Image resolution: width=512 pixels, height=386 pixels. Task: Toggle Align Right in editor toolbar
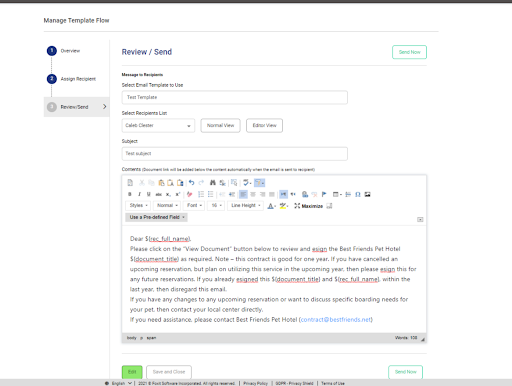click(x=263, y=194)
